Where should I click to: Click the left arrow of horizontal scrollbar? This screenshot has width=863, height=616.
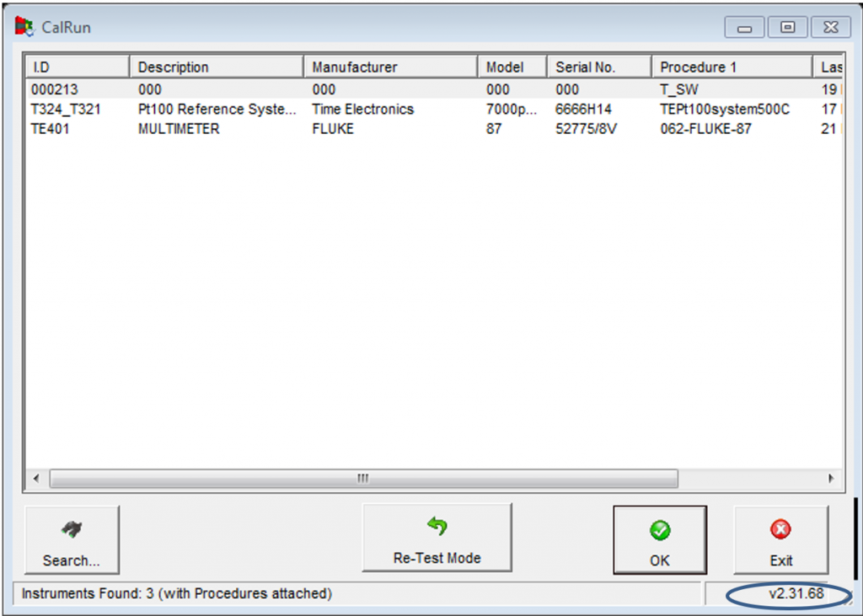click(x=35, y=479)
